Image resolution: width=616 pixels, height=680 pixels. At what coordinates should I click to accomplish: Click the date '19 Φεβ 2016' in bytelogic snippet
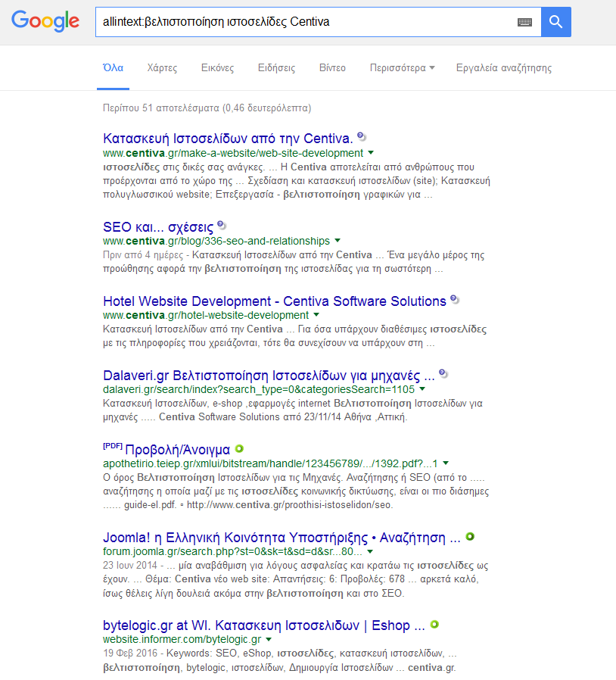[130, 653]
